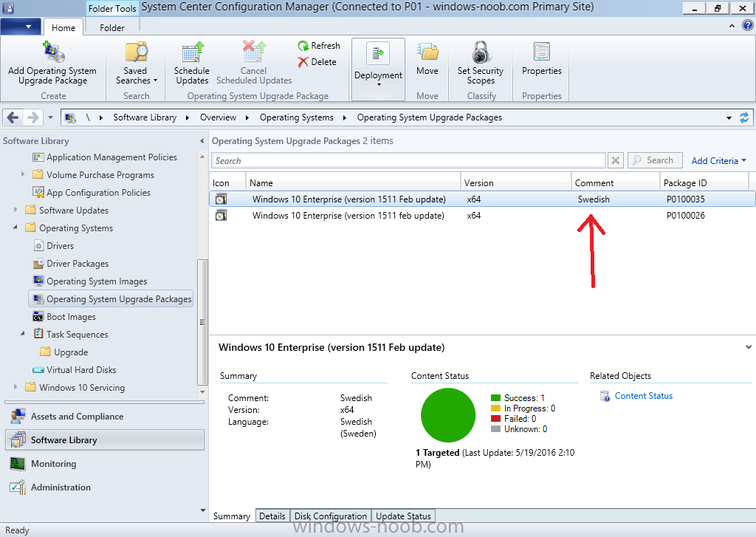
Task: Click the navigation tree scrollbar down arrow
Action: point(202,391)
